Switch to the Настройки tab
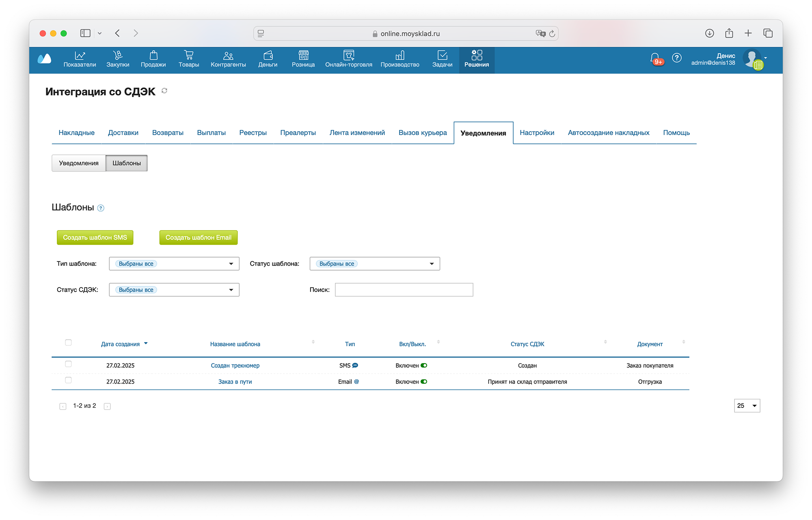Screen dimensions: 812x520 pos(537,133)
